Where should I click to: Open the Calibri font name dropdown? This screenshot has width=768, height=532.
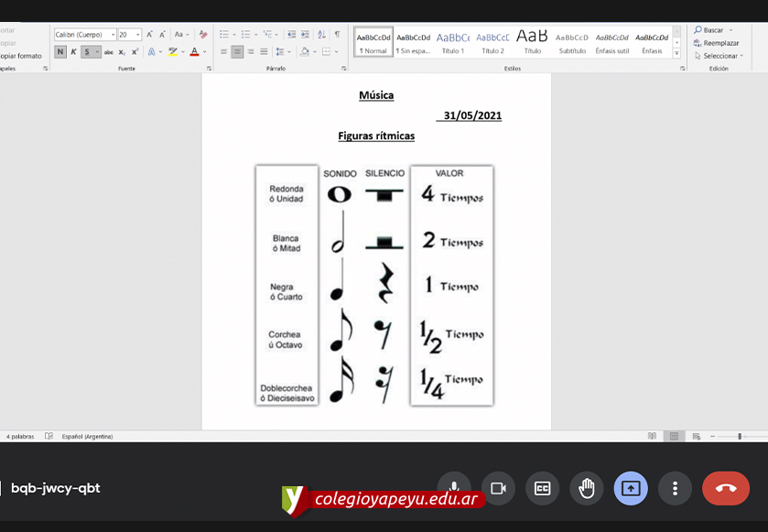(113, 35)
